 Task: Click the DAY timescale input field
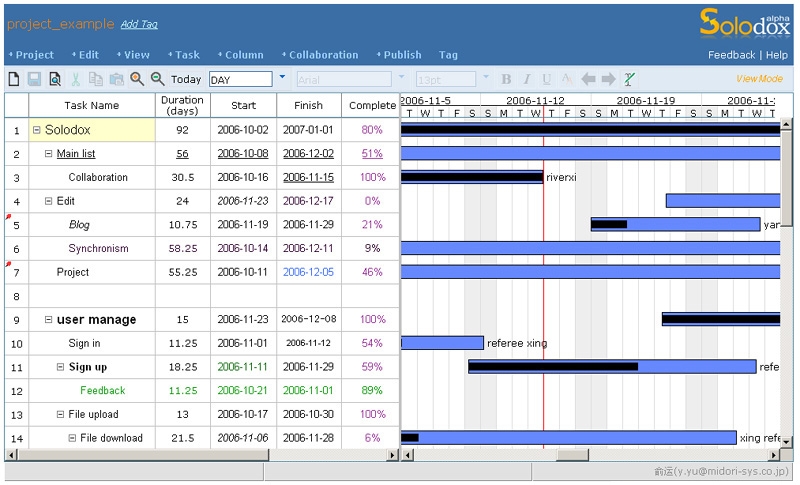(240, 80)
